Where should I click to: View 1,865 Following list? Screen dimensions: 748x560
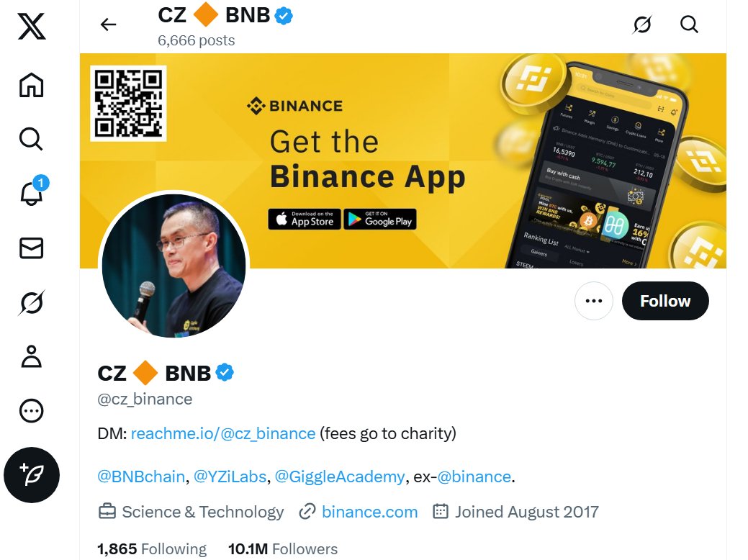(152, 549)
